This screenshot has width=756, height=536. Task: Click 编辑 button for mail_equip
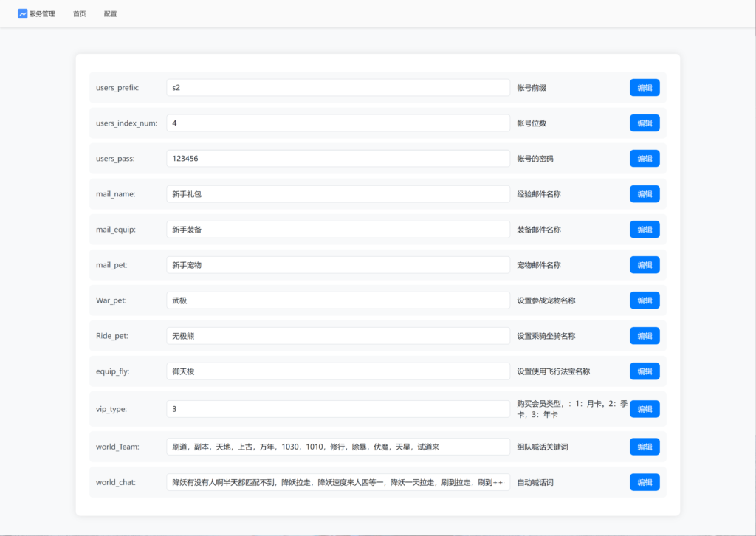644,230
